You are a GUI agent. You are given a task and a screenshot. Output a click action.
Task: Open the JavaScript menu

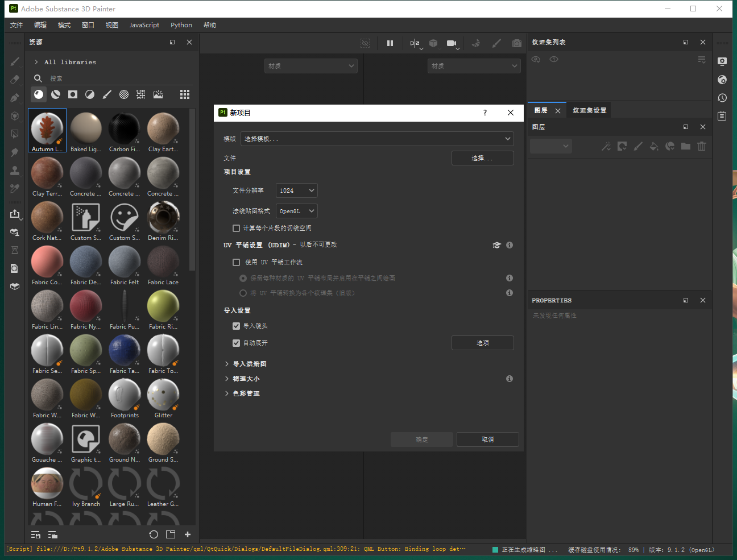(x=144, y=25)
